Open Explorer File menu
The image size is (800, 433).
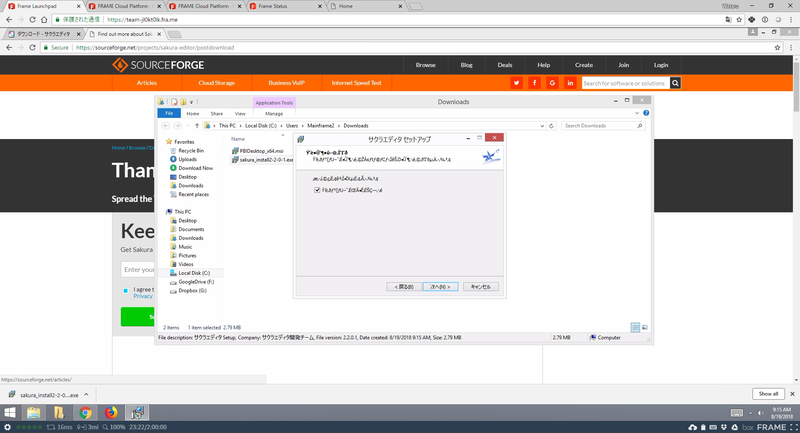[x=169, y=113]
